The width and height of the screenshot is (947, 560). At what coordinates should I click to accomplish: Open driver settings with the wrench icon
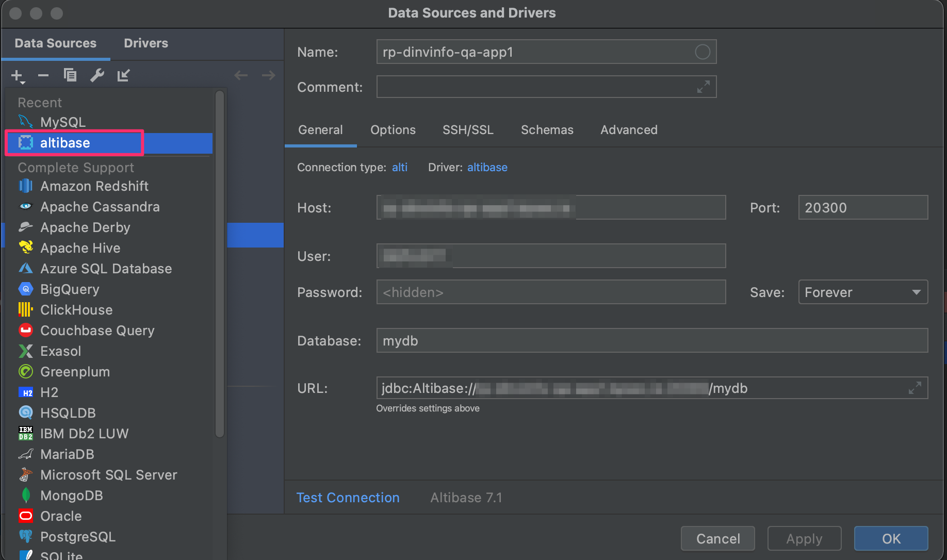tap(97, 75)
